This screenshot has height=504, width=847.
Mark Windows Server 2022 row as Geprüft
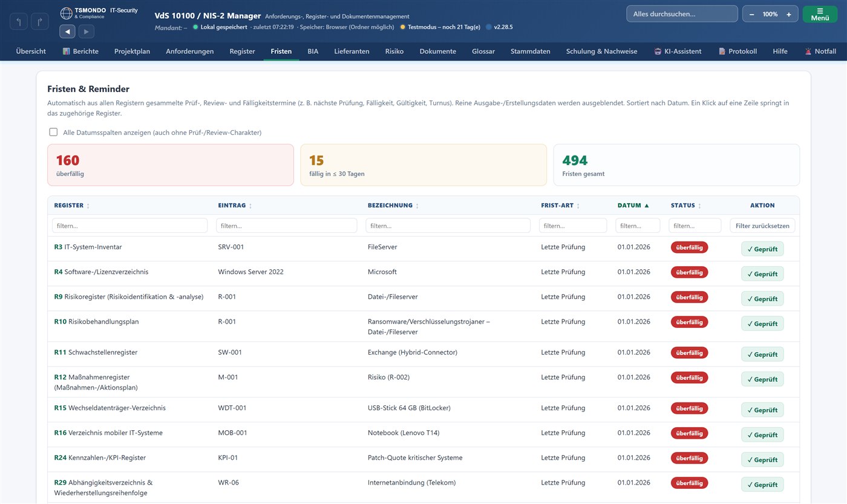(x=762, y=273)
